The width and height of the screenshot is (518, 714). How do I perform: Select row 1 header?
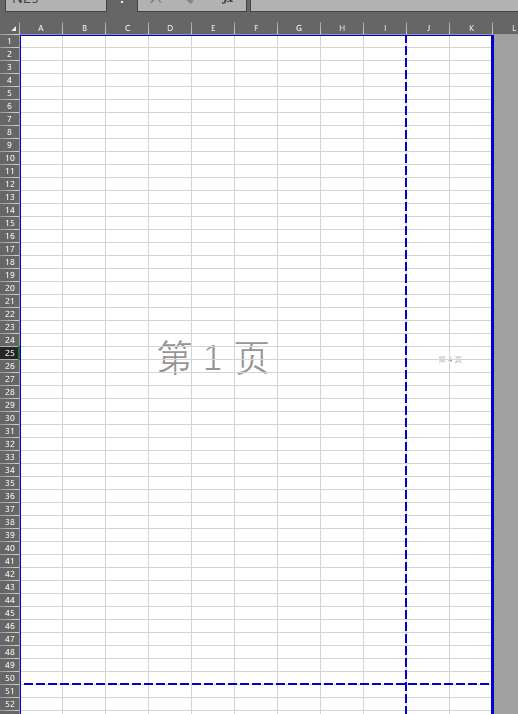coord(10,41)
